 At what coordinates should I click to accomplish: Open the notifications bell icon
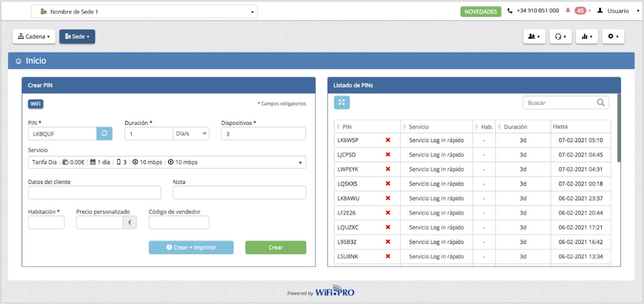click(568, 11)
